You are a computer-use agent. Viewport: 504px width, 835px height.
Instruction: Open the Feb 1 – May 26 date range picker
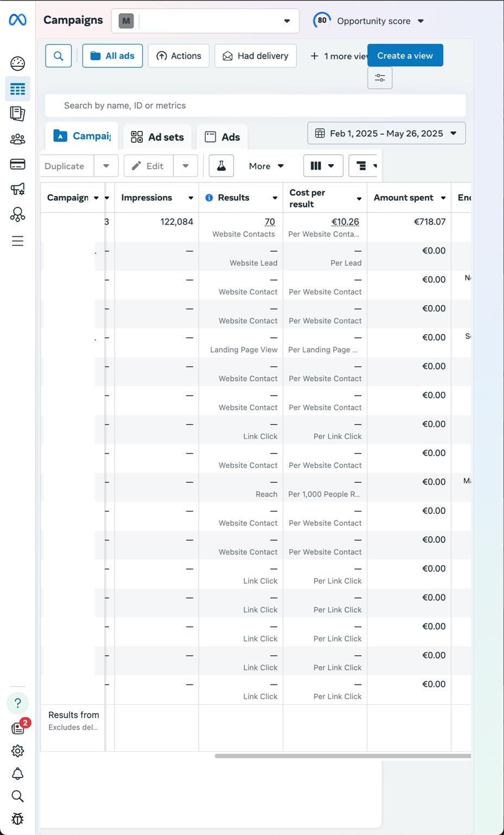[387, 133]
